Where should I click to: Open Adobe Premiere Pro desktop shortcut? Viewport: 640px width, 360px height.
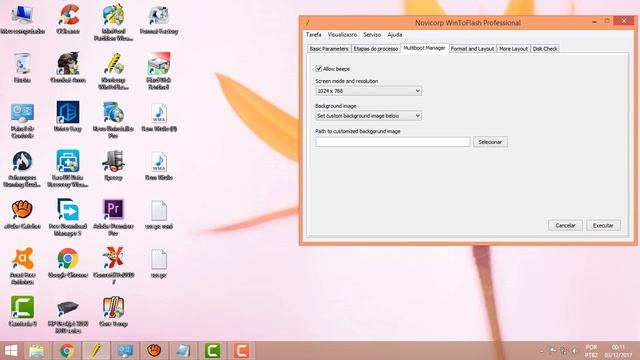(113, 218)
